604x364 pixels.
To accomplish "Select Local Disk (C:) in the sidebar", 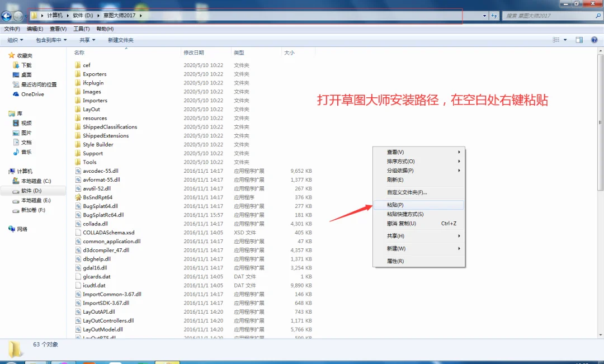I will click(x=32, y=181).
